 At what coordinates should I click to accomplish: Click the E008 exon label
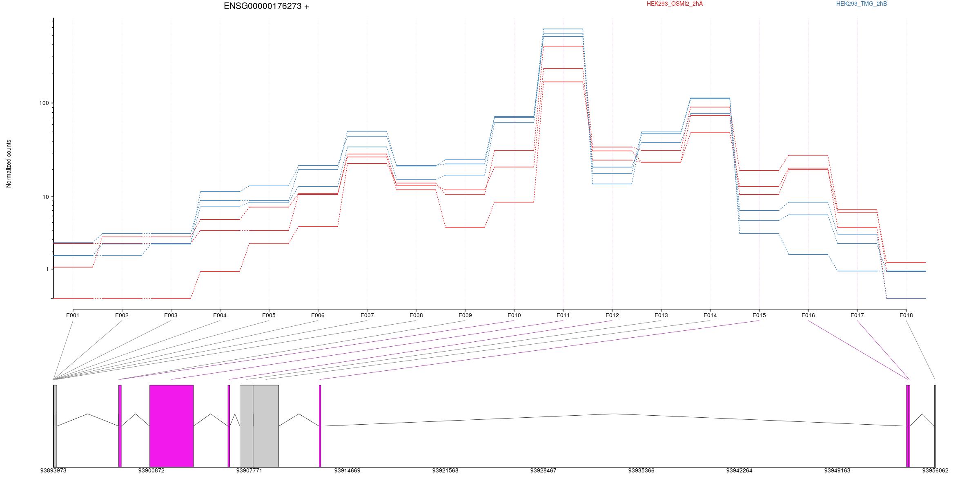416,315
